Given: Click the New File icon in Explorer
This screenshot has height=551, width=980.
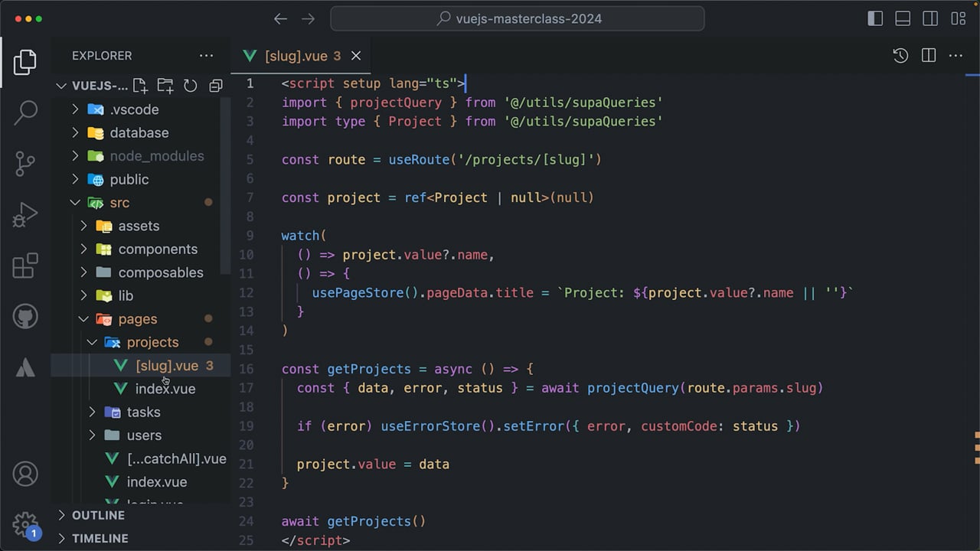Looking at the screenshot, I should [x=140, y=86].
